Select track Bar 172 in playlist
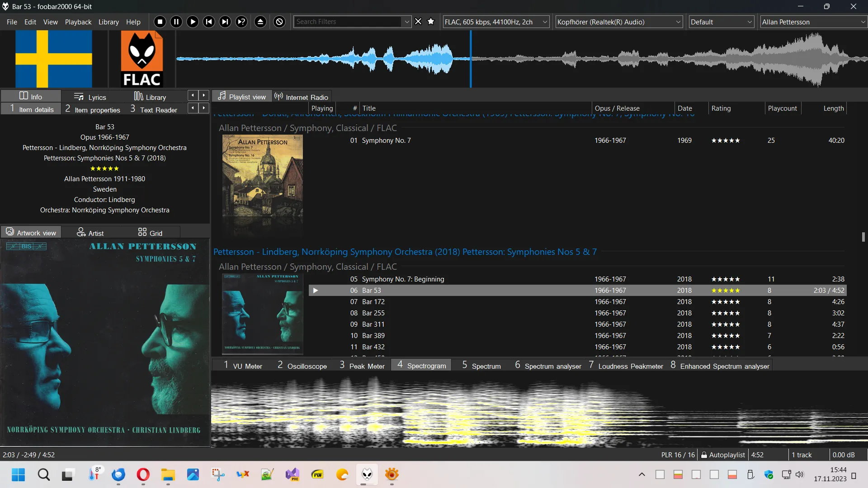 (x=373, y=302)
